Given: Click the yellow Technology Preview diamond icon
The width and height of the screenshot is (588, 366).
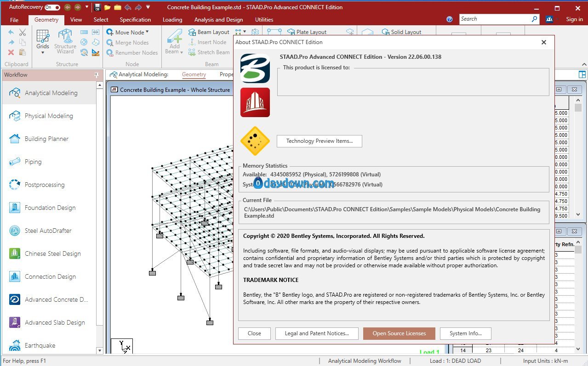Looking at the screenshot, I should [x=255, y=141].
